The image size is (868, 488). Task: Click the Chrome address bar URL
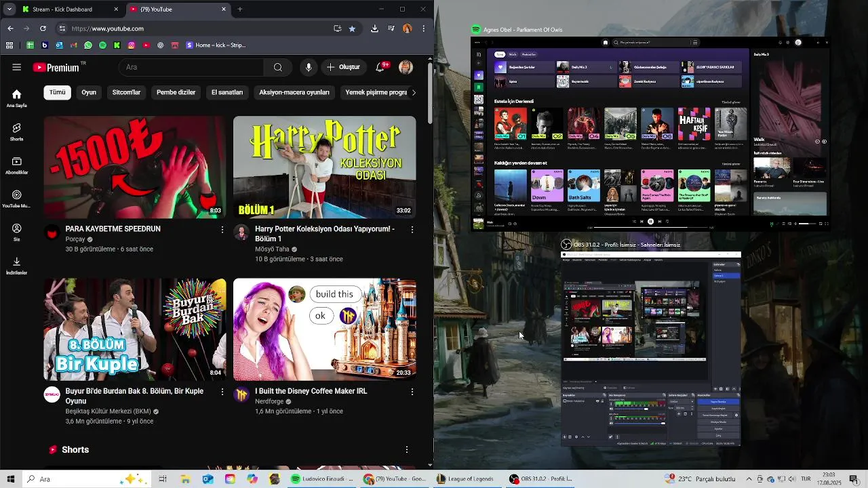pyautogui.click(x=107, y=28)
